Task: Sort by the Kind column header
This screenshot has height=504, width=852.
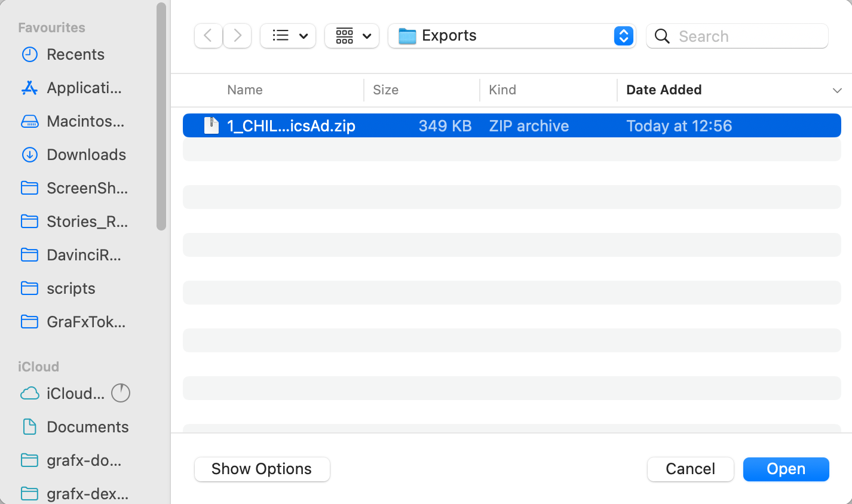Action: pos(502,90)
